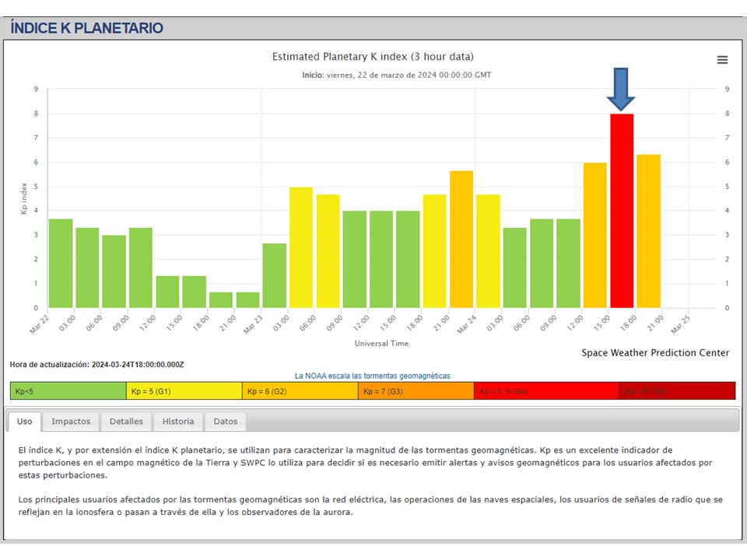Click the 'Hora de actualización' timestamp

coord(96,365)
